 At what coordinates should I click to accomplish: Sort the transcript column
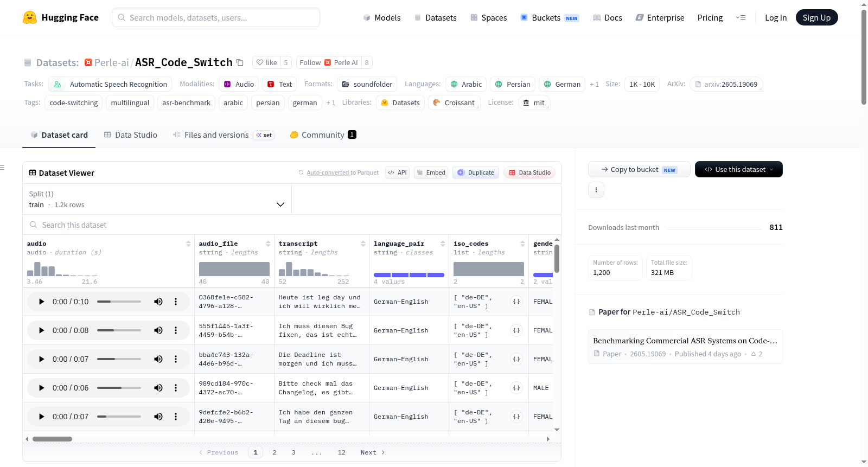tap(363, 244)
